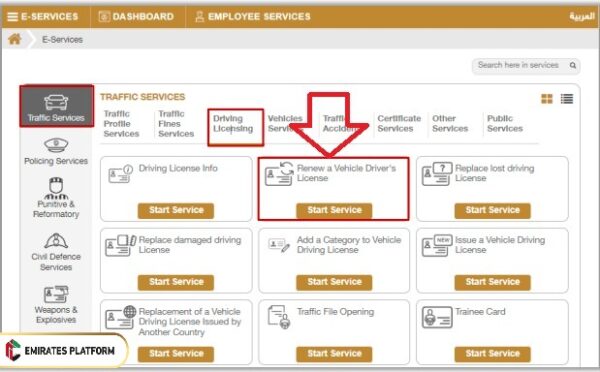600x372 pixels.
Task: Start Service for Traffic File Opening
Action: 334,354
